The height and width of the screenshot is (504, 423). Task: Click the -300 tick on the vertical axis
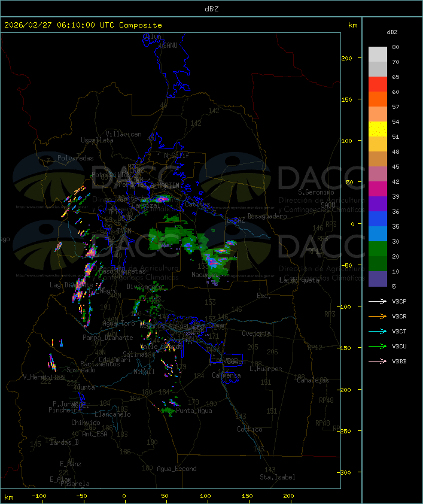pyautogui.click(x=344, y=472)
